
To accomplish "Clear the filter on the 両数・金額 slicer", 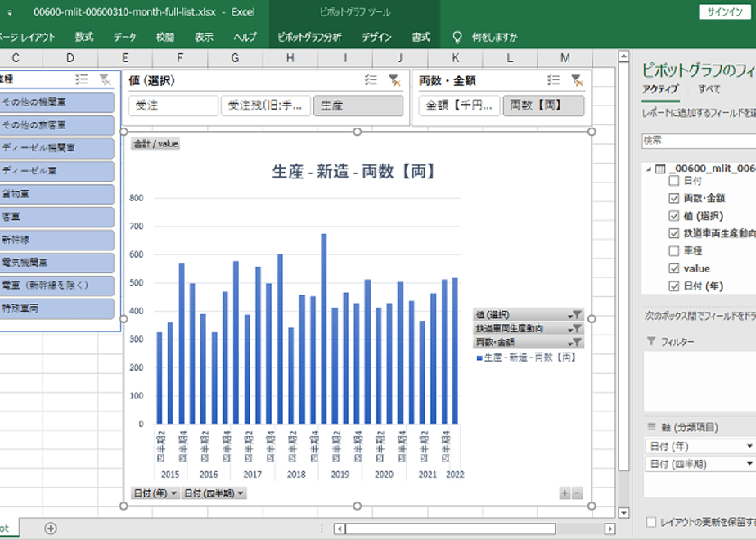I will point(577,80).
